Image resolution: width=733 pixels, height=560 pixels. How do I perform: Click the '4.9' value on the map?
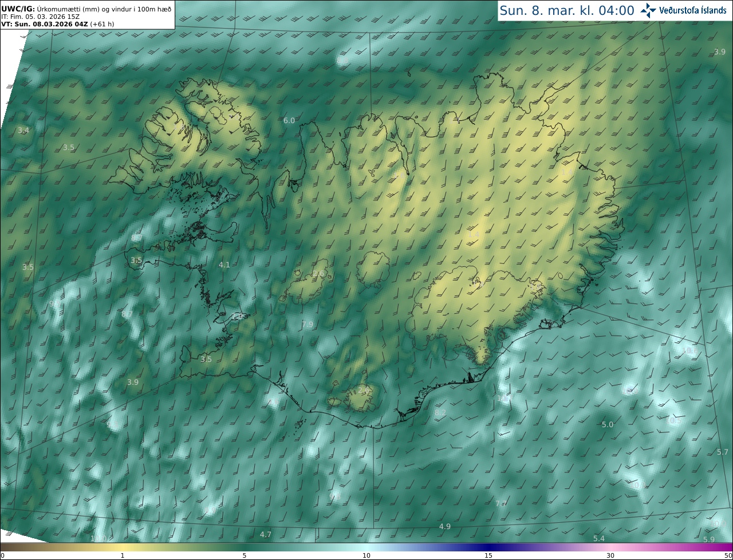445,526
